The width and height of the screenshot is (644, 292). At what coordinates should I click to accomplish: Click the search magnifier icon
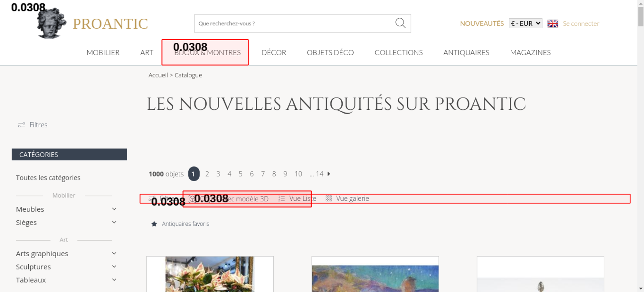[400, 23]
